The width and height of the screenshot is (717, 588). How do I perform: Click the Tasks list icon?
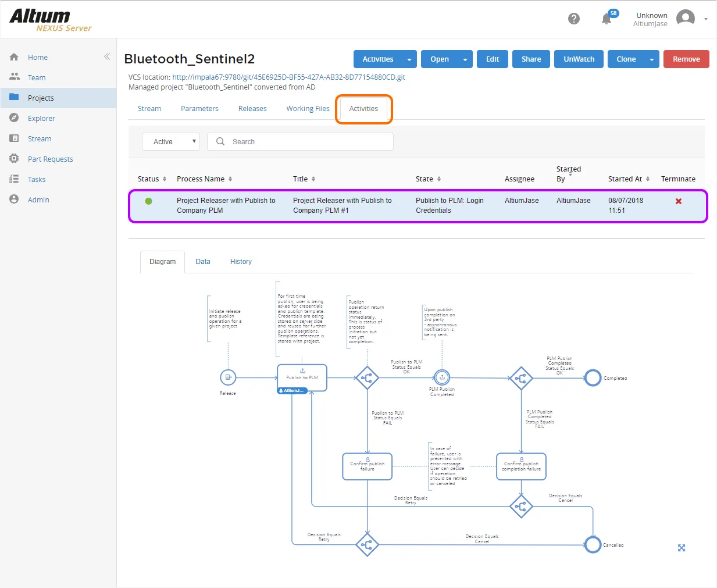[15, 179]
